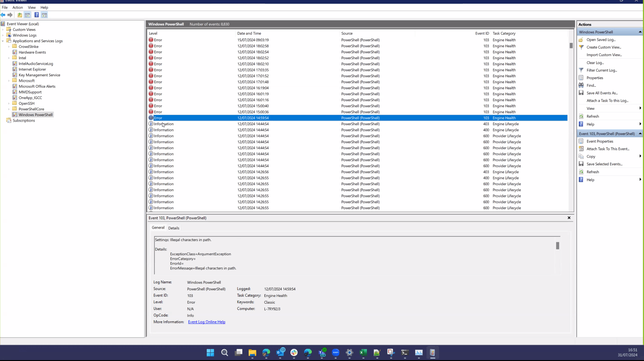Click the Filter Current Log funnel icon
This screenshot has width=644, height=361.
point(581,70)
